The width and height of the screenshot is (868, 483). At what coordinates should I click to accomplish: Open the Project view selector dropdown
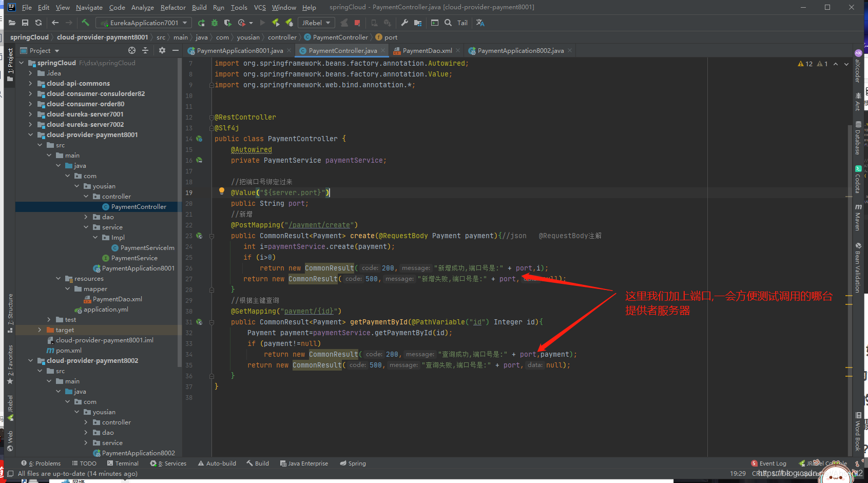pos(40,50)
